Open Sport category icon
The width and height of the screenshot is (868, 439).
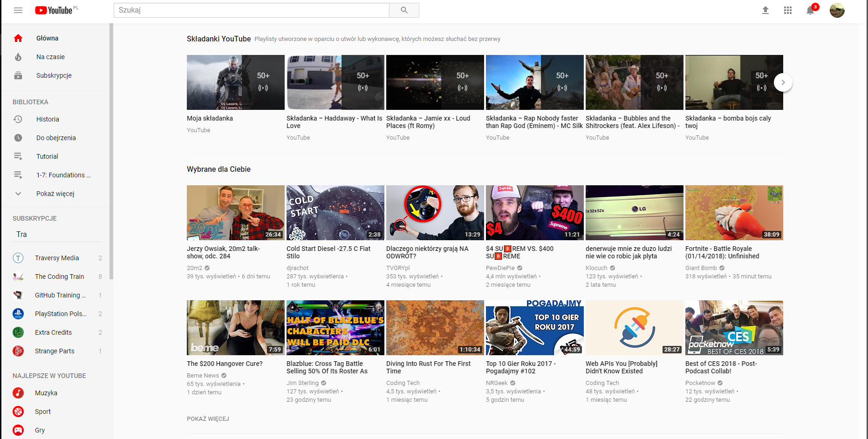(18, 412)
